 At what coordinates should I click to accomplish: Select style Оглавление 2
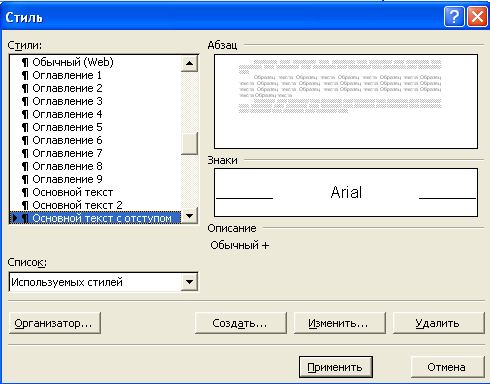pyautogui.click(x=96, y=88)
